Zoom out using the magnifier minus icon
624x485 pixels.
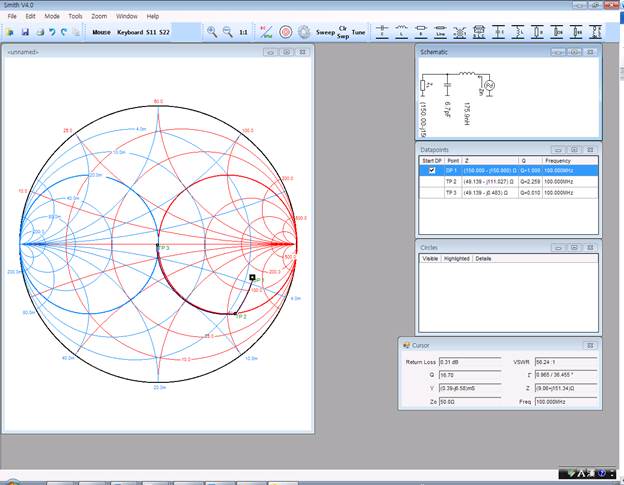pyautogui.click(x=228, y=32)
